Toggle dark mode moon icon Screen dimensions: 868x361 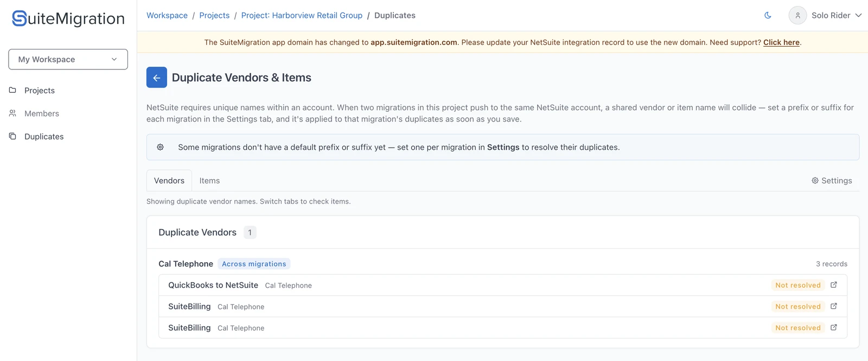[x=768, y=15]
